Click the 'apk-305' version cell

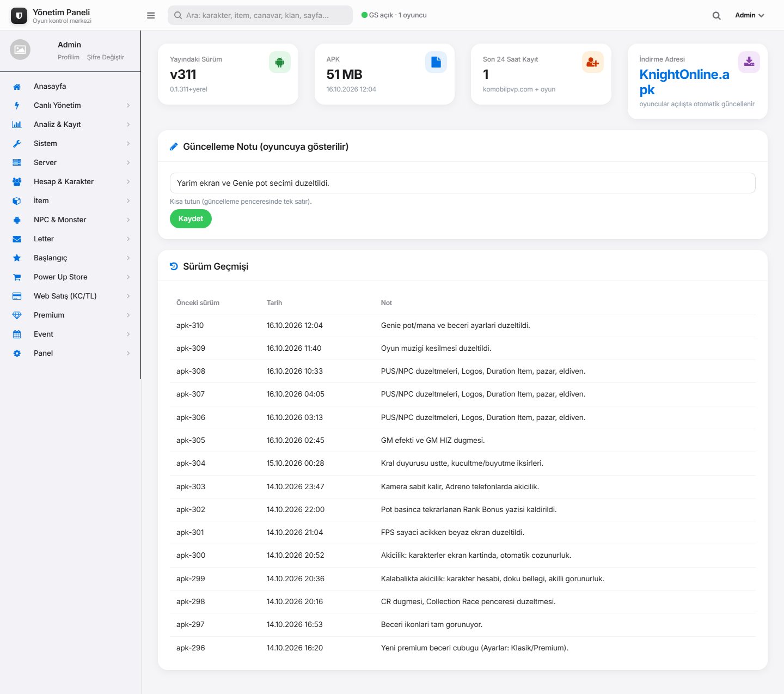point(191,441)
